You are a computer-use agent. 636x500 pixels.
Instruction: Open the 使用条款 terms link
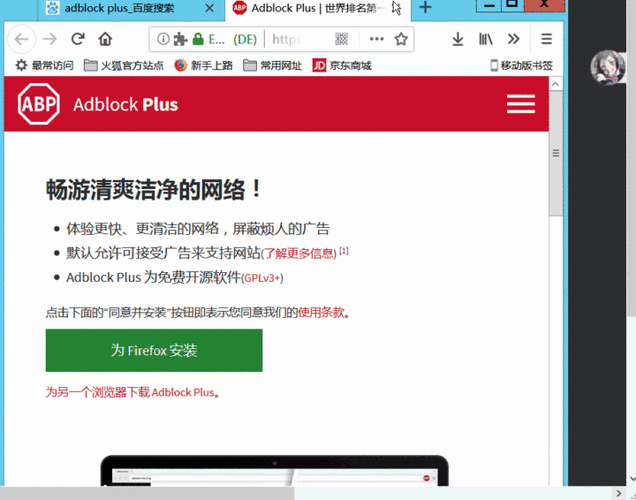click(321, 313)
